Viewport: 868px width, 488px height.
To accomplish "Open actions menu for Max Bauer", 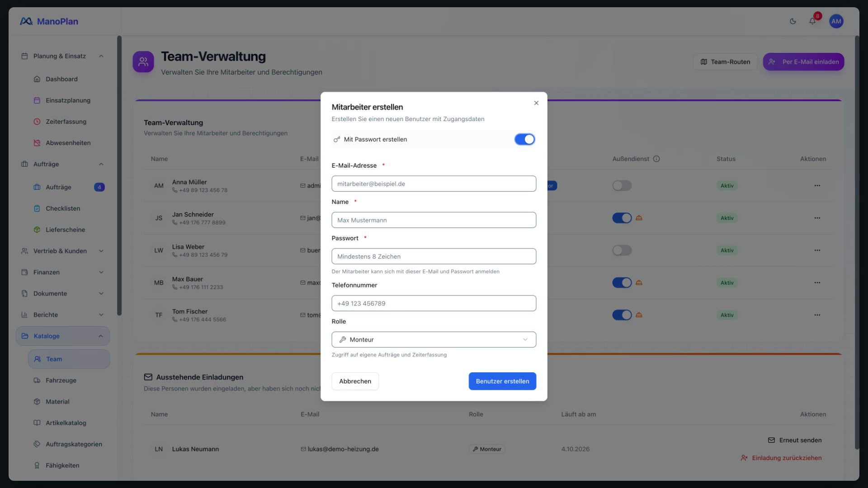I will point(817,283).
